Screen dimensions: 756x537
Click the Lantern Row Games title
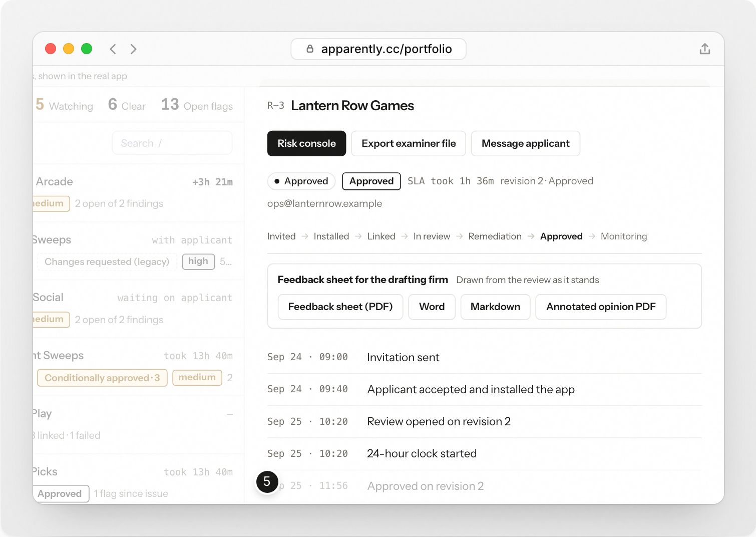point(352,106)
